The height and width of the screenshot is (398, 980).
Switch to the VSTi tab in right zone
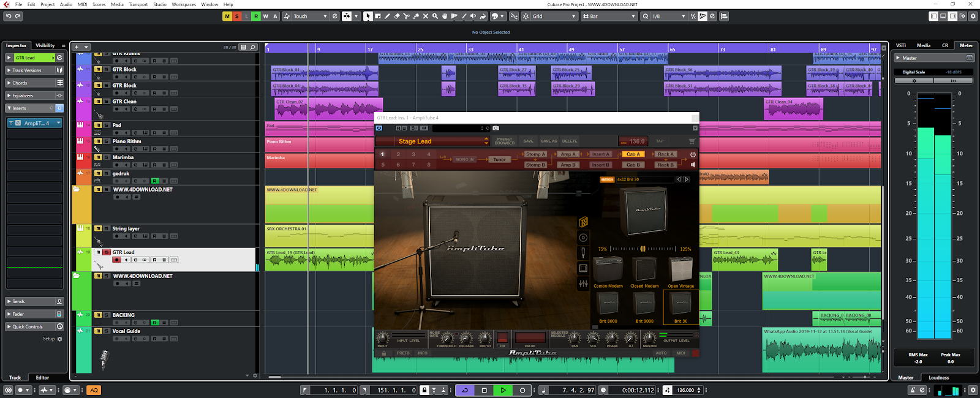901,45
